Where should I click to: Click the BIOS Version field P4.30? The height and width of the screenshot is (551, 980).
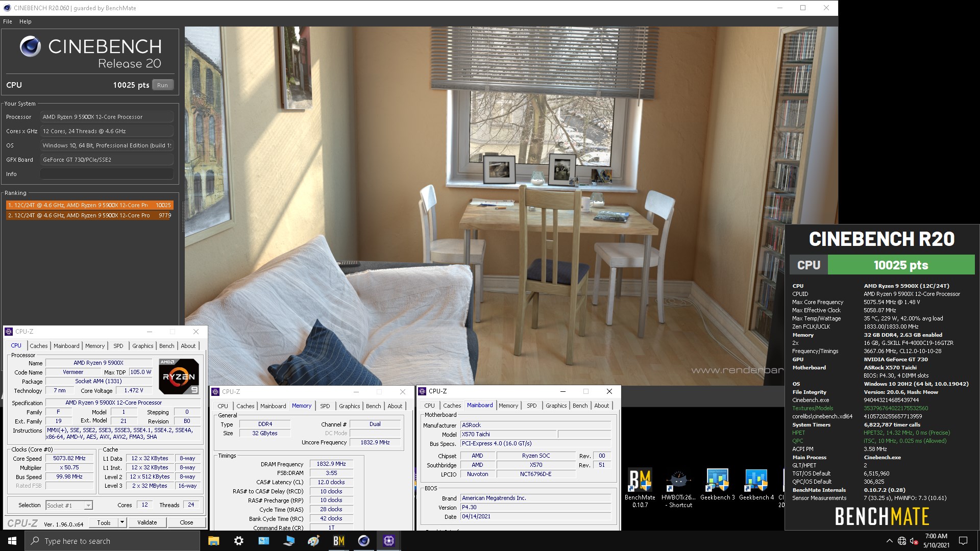point(535,507)
